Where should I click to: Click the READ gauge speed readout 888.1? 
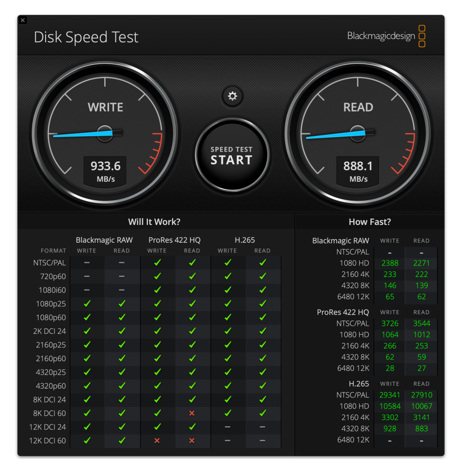click(358, 166)
